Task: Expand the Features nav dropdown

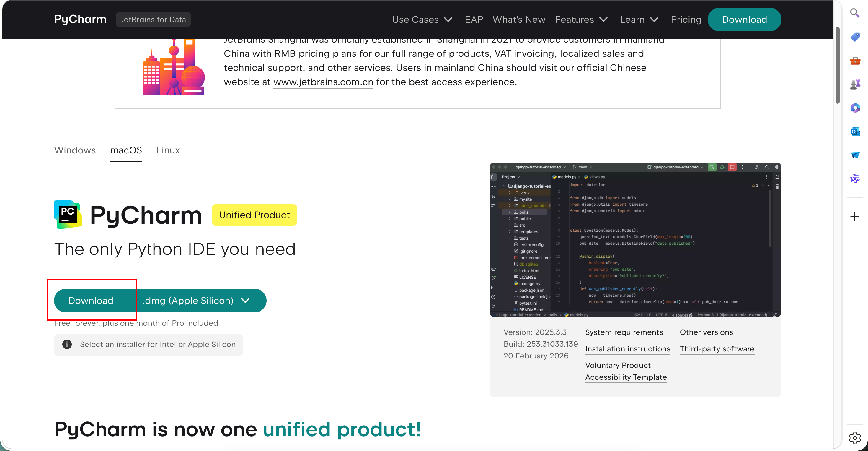Action: [581, 20]
